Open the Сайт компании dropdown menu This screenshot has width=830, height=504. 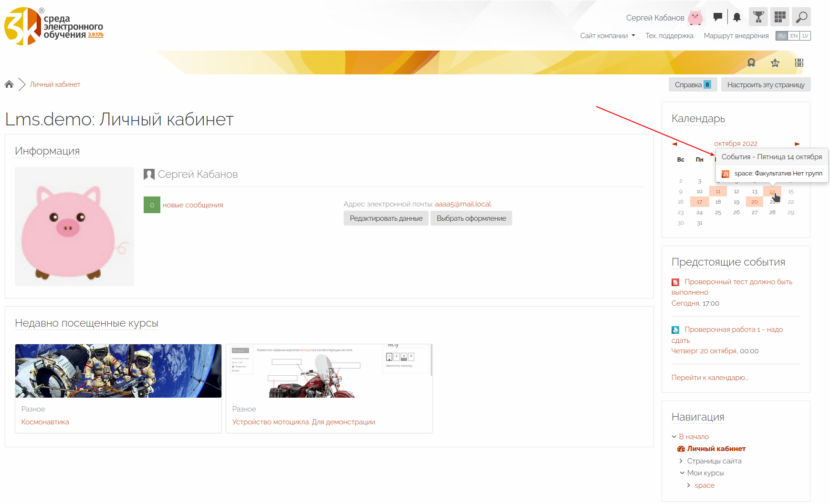(x=607, y=36)
